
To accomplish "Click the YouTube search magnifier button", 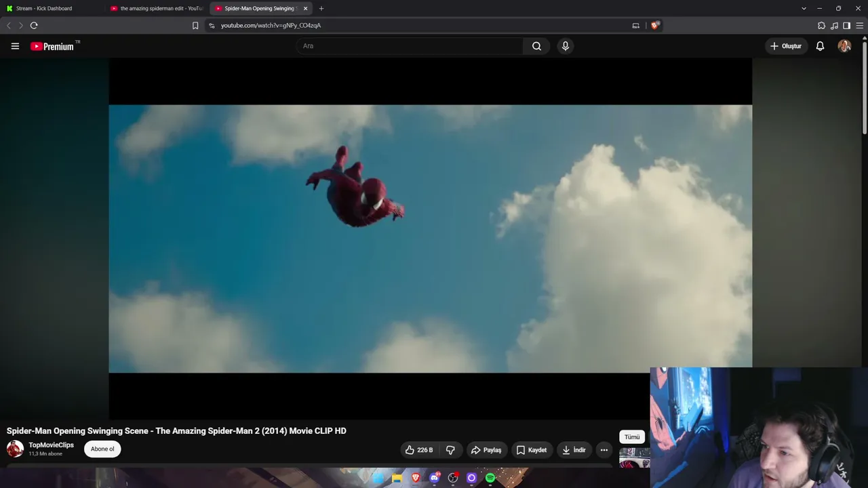I will (536, 46).
